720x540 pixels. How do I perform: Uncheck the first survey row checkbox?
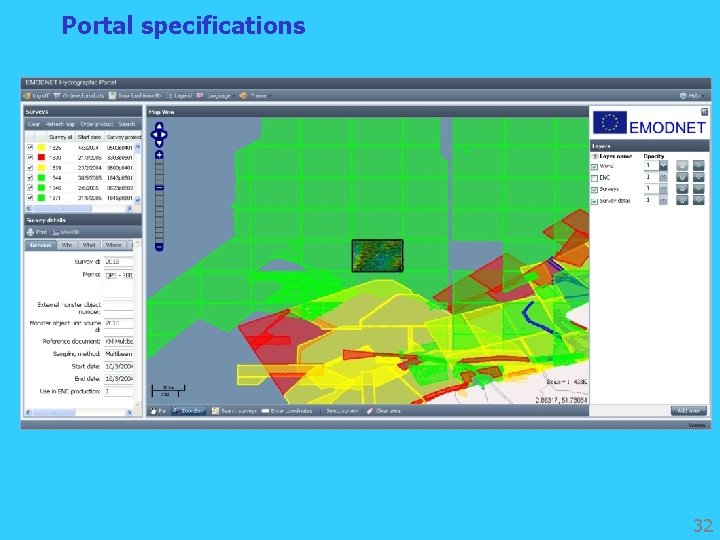[30, 147]
